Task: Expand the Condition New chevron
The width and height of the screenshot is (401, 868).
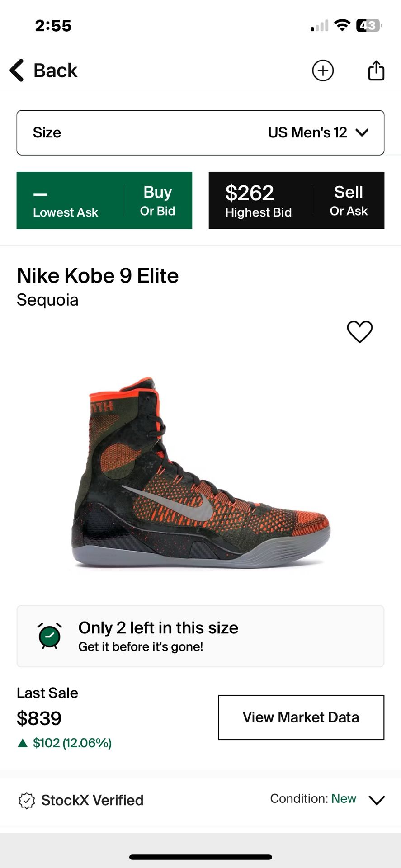Action: pyautogui.click(x=377, y=800)
